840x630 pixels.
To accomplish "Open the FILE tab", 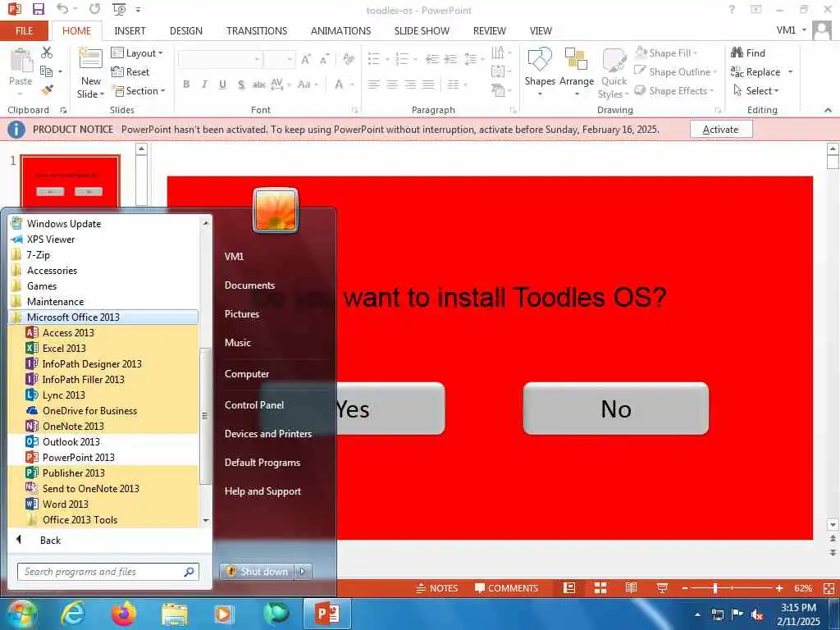I will coord(24,30).
